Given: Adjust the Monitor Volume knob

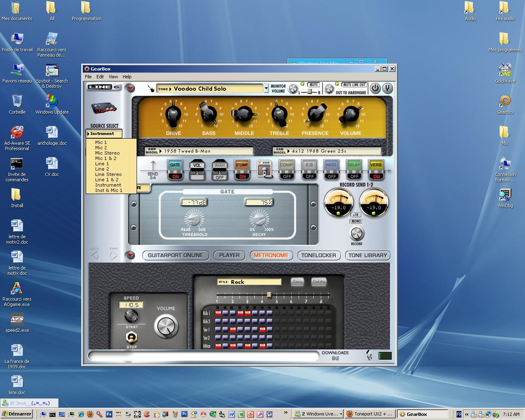Looking at the screenshot, I should [x=292, y=89].
